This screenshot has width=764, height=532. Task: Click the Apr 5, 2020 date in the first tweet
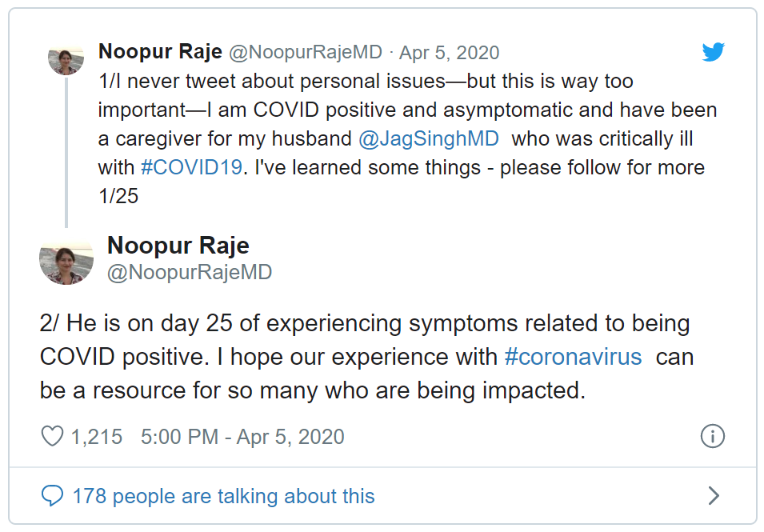449,53
